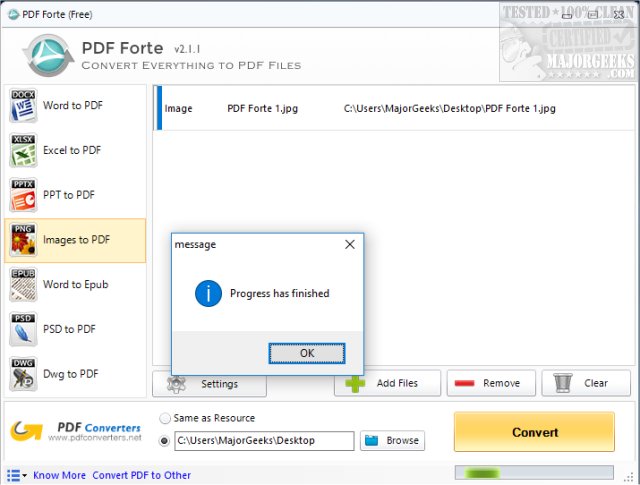The height and width of the screenshot is (485, 640).
Task: Click the green conversion progress bar
Action: (x=534, y=473)
